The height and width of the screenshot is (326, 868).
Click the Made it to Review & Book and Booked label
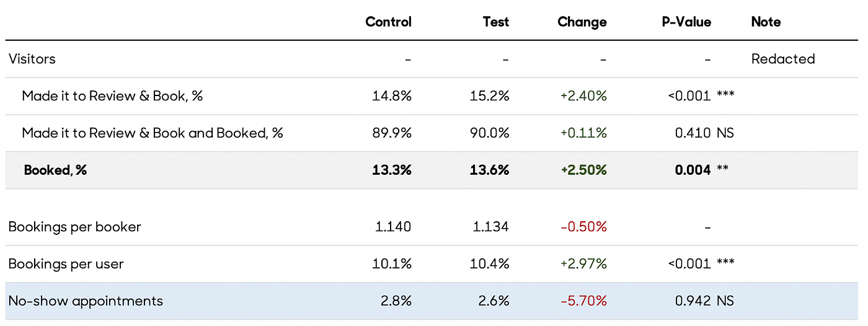coord(153,133)
